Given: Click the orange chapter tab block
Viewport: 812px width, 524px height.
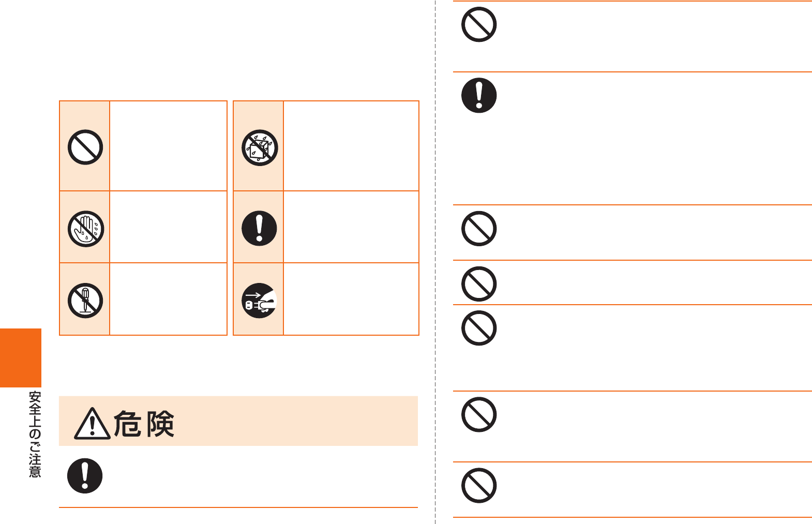Looking at the screenshot, I should [x=21, y=358].
